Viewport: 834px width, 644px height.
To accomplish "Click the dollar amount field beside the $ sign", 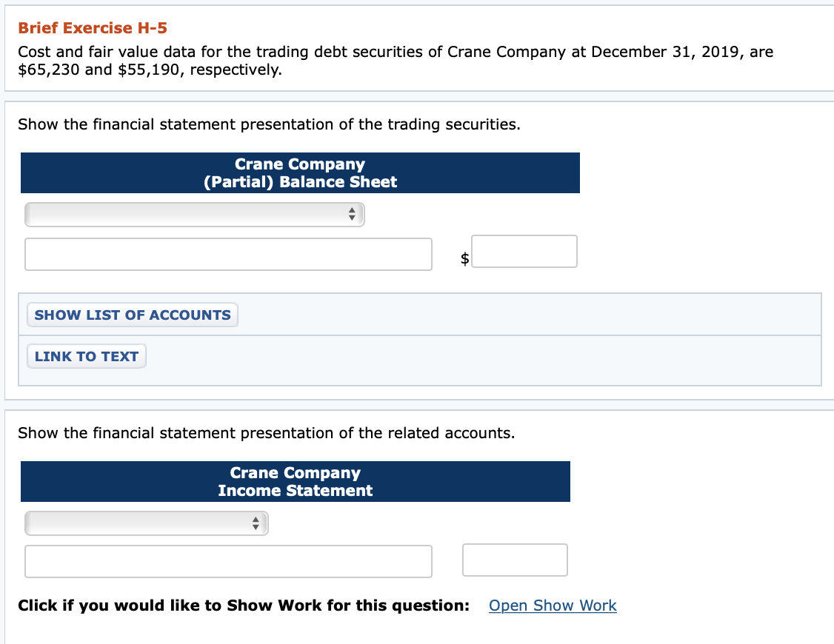I will click(524, 251).
